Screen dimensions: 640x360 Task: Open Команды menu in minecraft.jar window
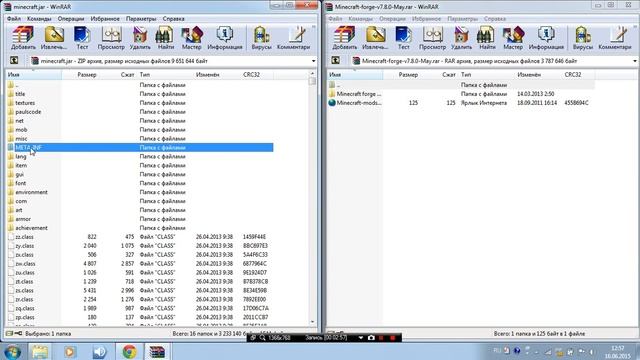[x=39, y=19]
